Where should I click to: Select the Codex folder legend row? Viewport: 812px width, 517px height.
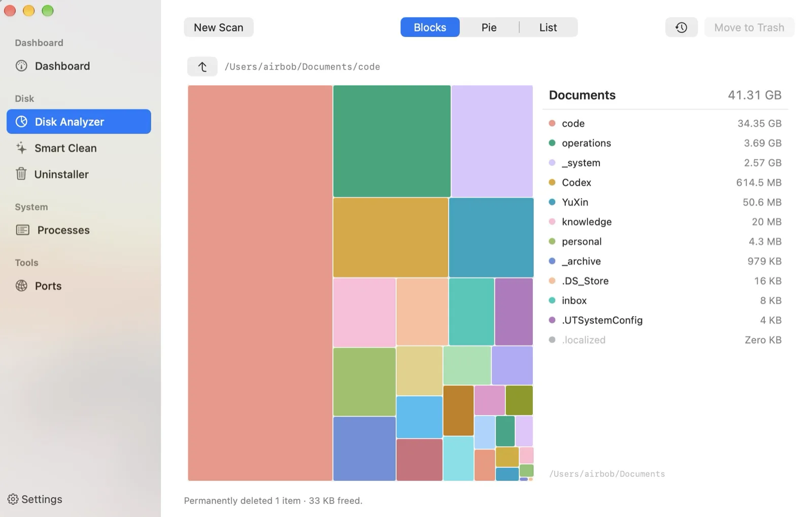(665, 182)
